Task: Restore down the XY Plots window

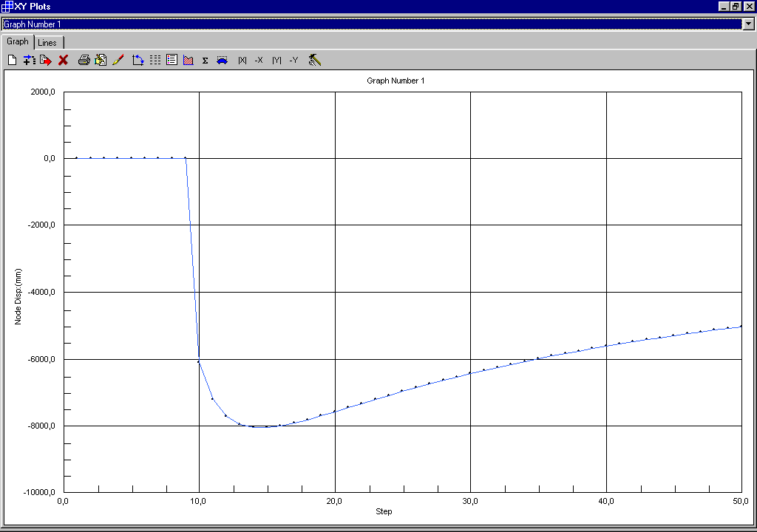Action: [x=736, y=6]
